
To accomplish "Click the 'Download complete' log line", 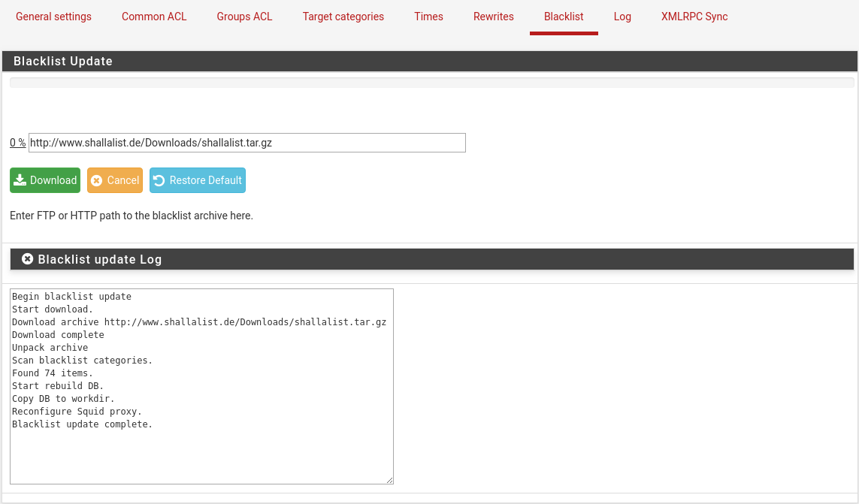I will [58, 335].
